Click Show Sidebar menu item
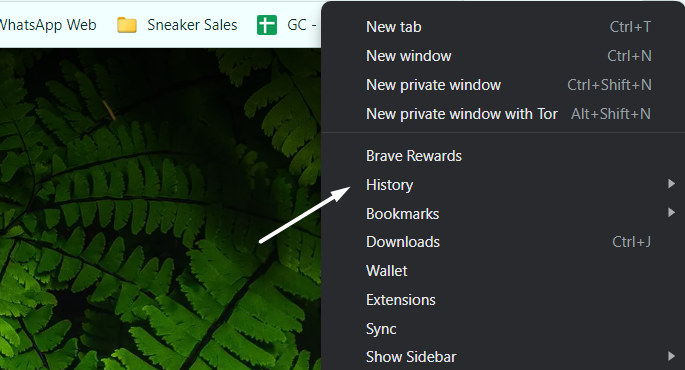 pos(503,356)
